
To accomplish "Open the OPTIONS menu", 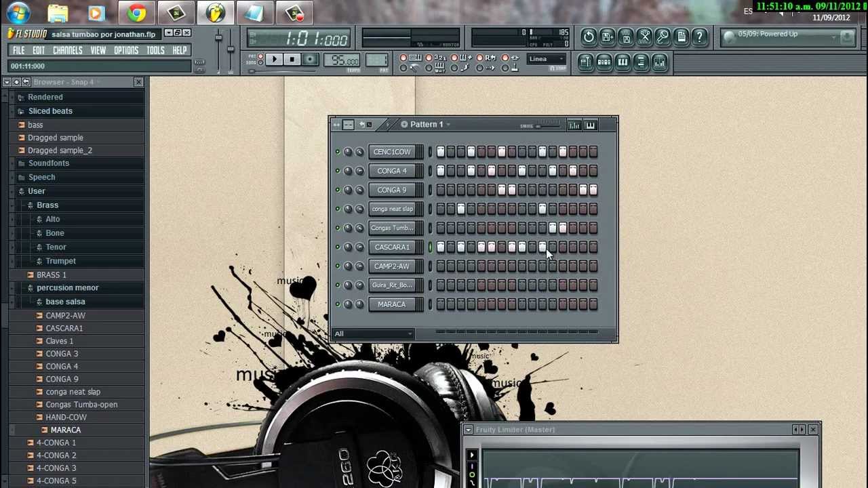I will [126, 50].
